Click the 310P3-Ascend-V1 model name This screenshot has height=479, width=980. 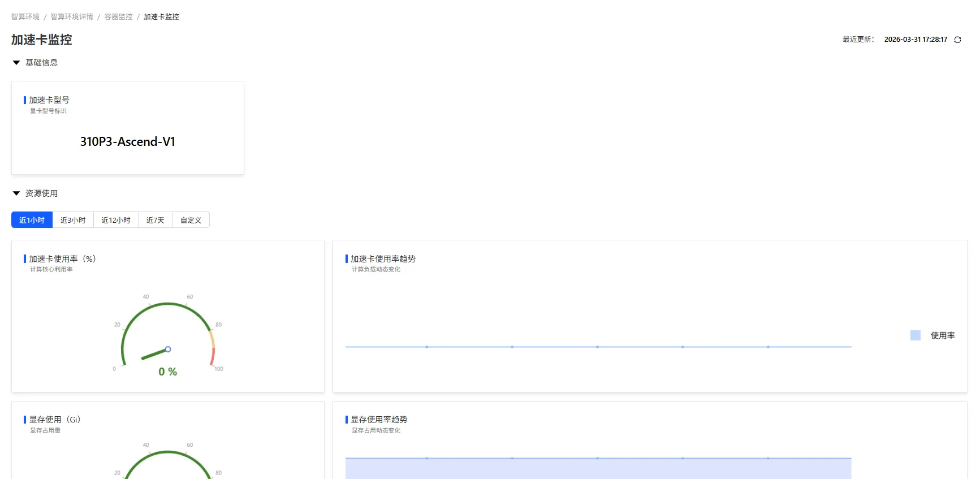pyautogui.click(x=128, y=142)
